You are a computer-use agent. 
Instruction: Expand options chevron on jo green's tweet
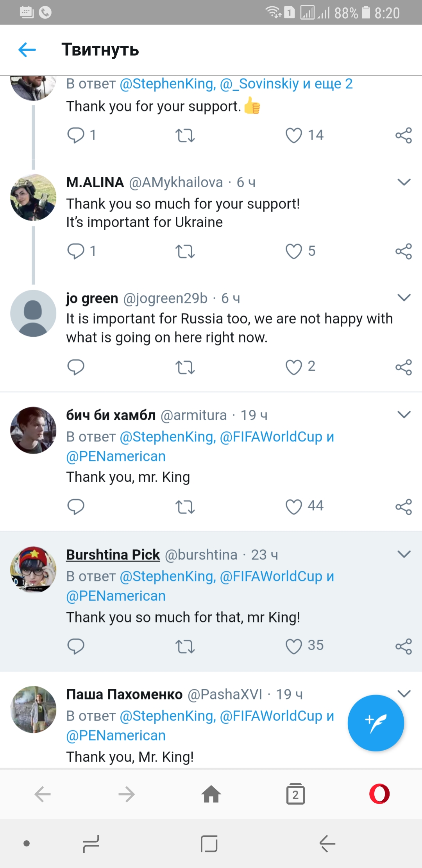point(404,298)
